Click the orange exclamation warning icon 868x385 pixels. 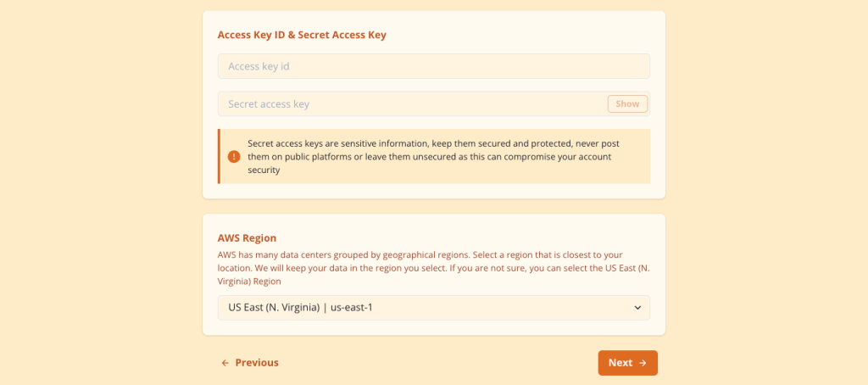tap(234, 157)
